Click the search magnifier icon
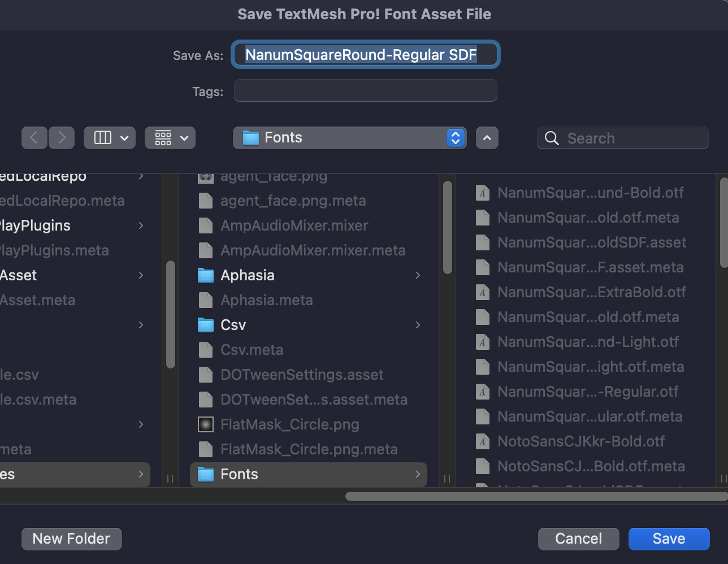Screen dimensions: 728x564 [x=552, y=138]
